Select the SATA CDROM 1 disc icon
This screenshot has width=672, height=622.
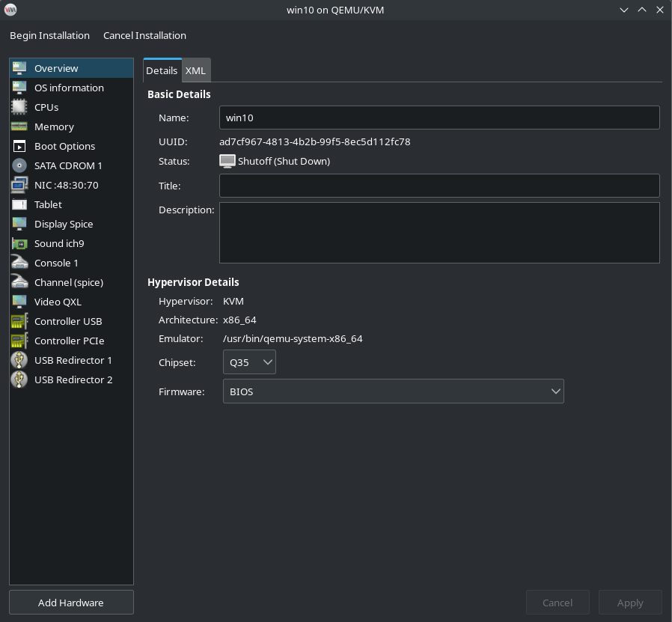tap(19, 165)
